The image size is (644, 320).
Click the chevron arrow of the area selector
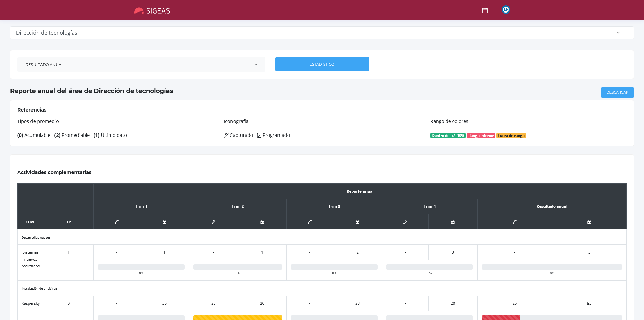pos(618,33)
